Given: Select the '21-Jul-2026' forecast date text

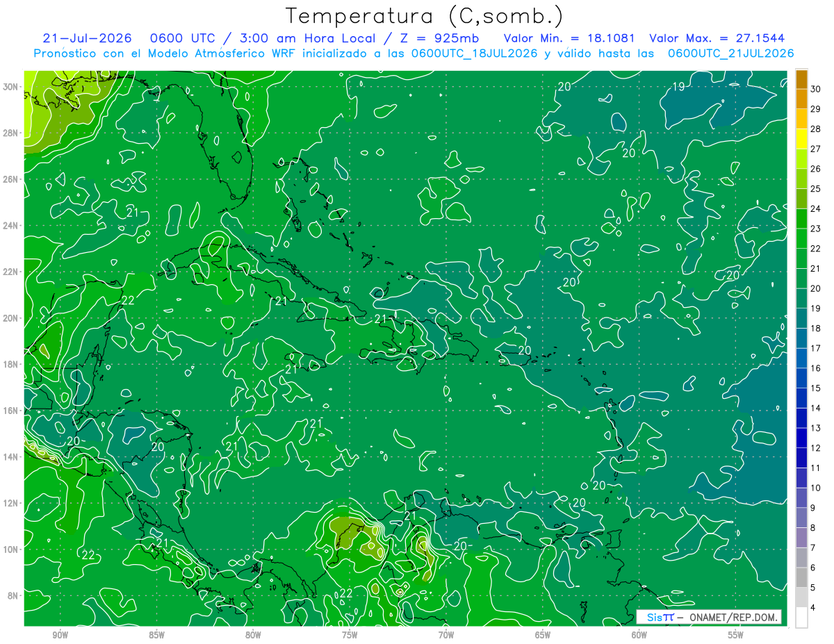Looking at the screenshot, I should click(x=87, y=38).
